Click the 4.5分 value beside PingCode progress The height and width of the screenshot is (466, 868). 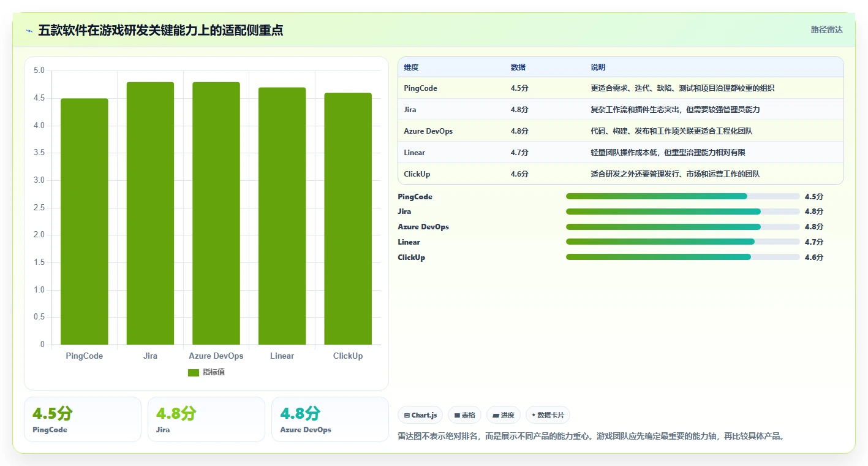814,197
